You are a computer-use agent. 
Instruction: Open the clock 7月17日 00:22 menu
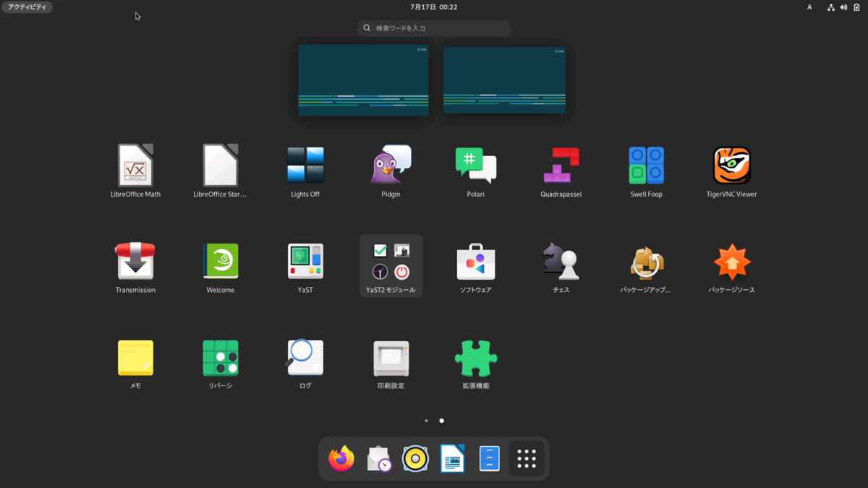point(434,7)
